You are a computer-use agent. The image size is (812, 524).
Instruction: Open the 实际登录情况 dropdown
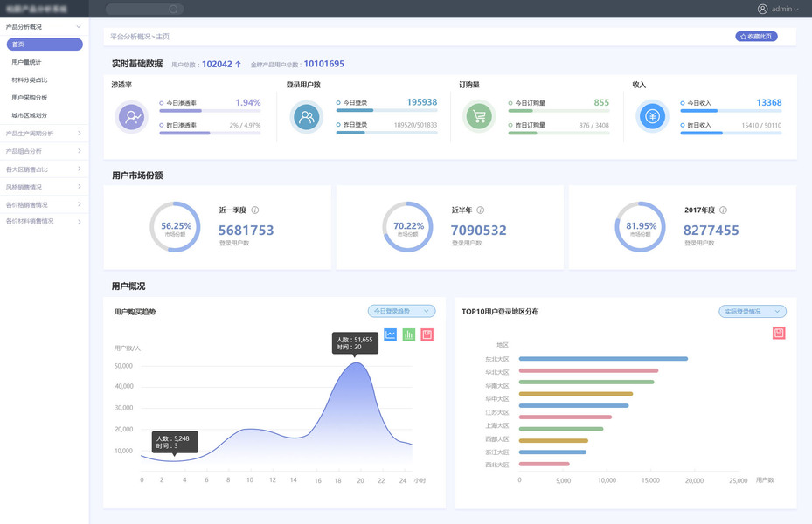pos(753,312)
